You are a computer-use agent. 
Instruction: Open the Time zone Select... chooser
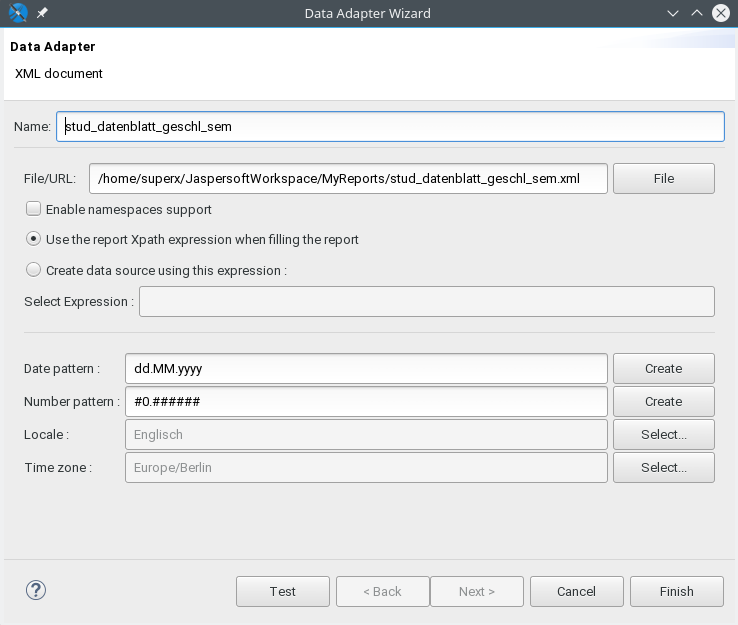664,467
